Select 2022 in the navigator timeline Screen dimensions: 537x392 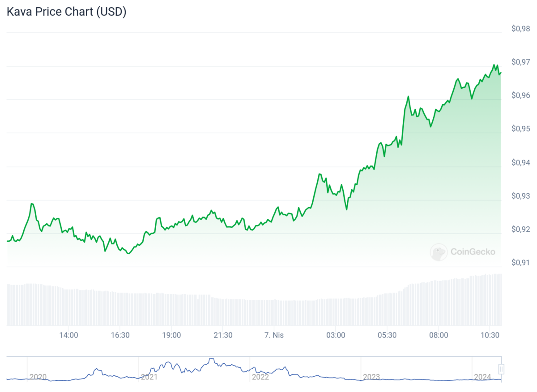point(260,377)
